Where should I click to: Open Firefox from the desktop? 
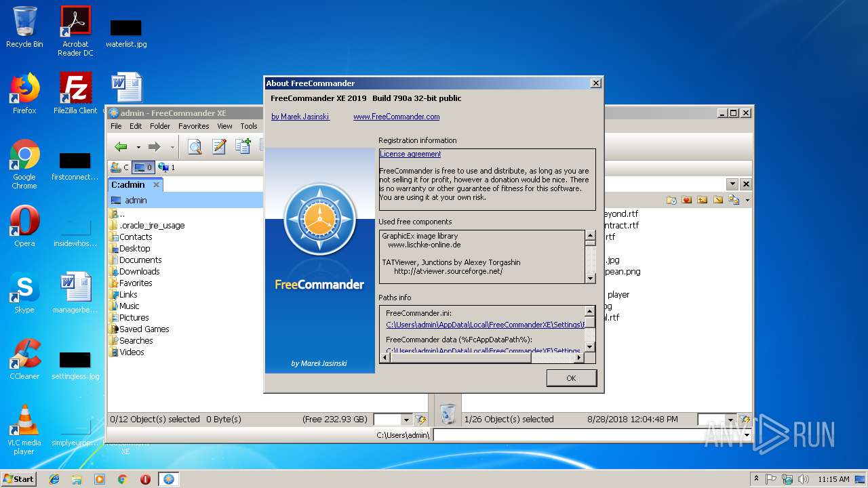coord(24,94)
